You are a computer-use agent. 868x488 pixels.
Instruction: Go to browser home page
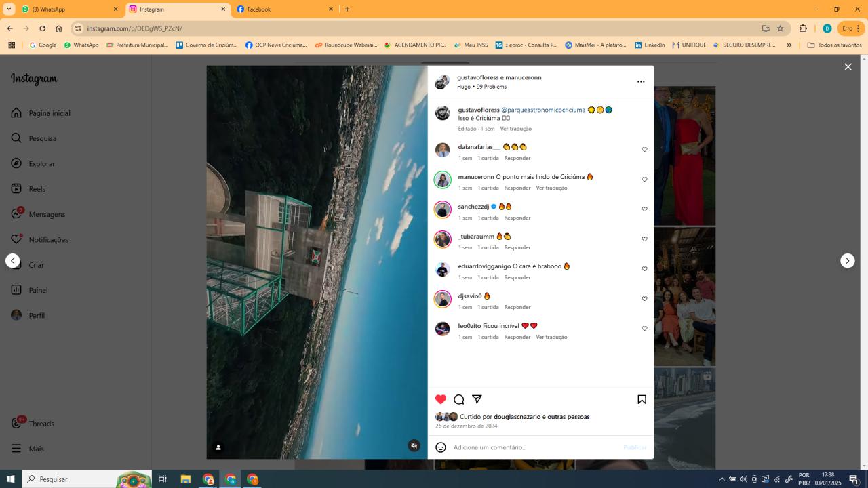pos(59,28)
